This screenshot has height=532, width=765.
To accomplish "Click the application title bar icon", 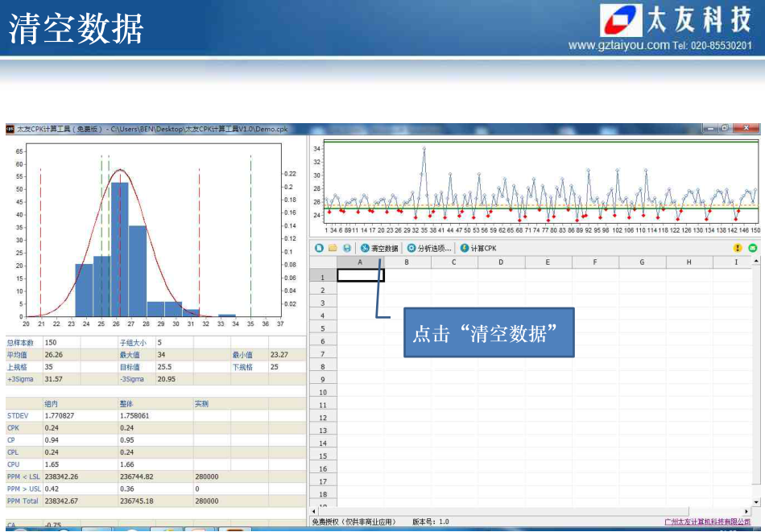I will click(x=10, y=130).
